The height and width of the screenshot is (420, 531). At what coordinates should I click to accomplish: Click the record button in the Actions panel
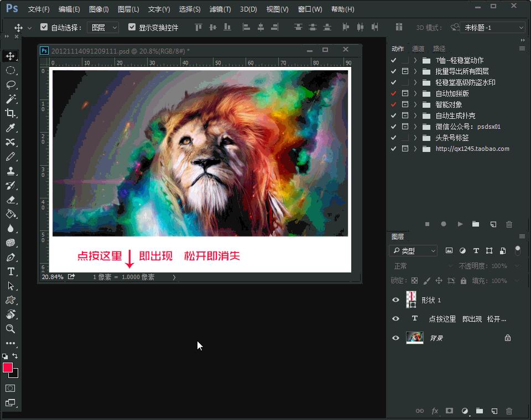(442, 224)
